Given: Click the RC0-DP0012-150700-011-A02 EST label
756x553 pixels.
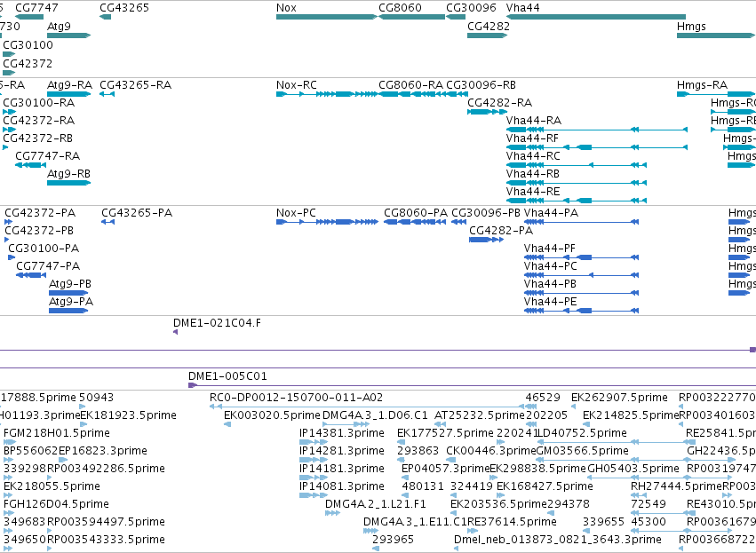Looking at the screenshot, I should click(296, 398).
